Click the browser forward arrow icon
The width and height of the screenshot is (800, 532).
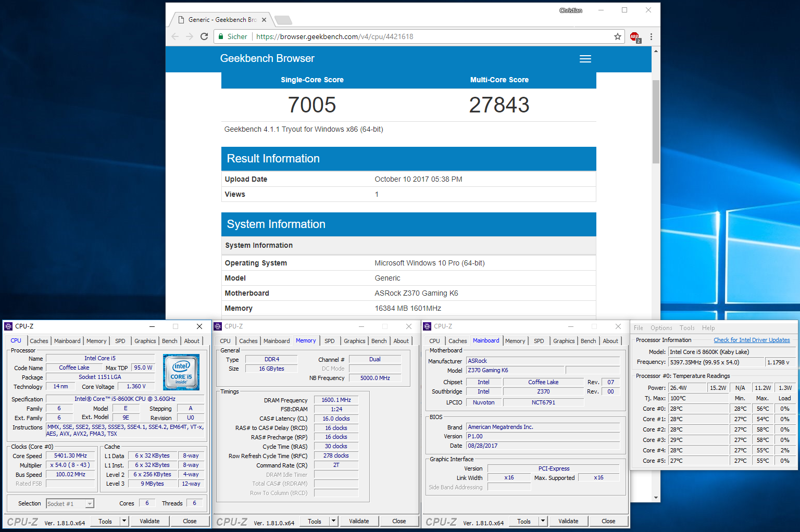[190, 36]
